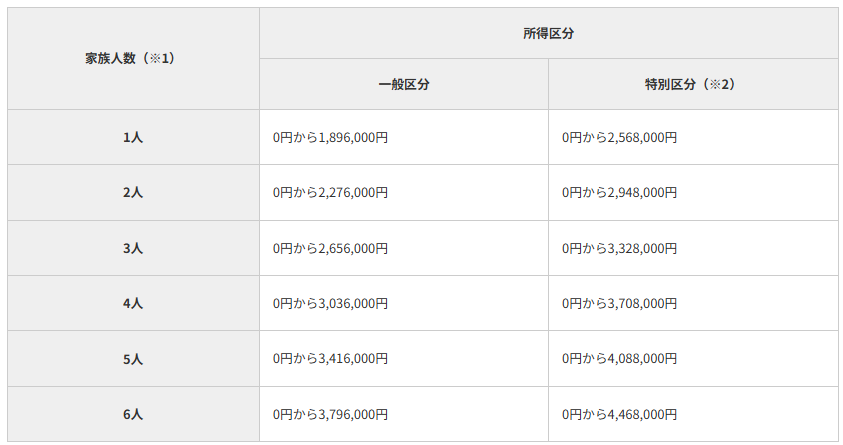Select the 特別区分（※2） column header
Screen dimensions: 843x445
(690, 85)
